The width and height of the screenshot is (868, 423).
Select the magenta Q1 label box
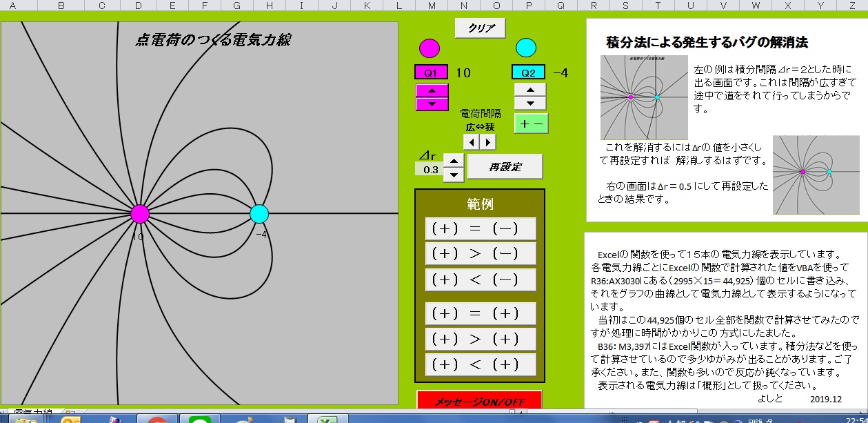(x=432, y=72)
